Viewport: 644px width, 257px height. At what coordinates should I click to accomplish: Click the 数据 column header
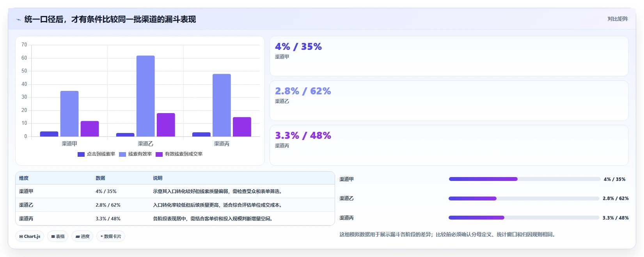click(x=100, y=178)
